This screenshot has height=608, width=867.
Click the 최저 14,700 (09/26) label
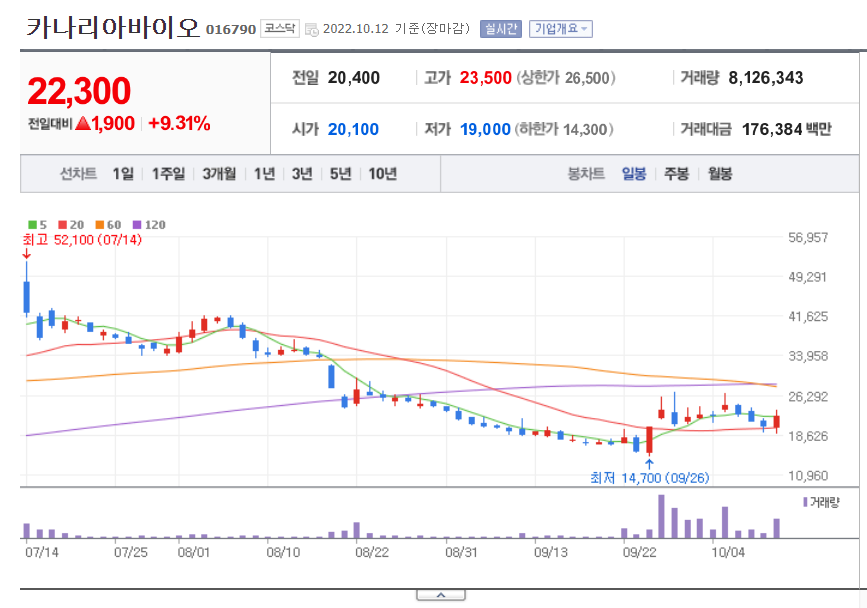point(650,478)
